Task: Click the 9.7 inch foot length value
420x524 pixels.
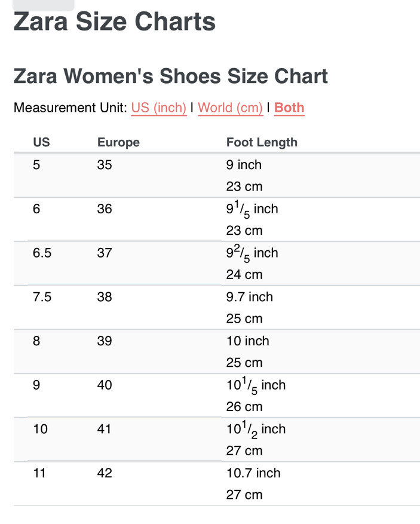Action: pos(249,297)
